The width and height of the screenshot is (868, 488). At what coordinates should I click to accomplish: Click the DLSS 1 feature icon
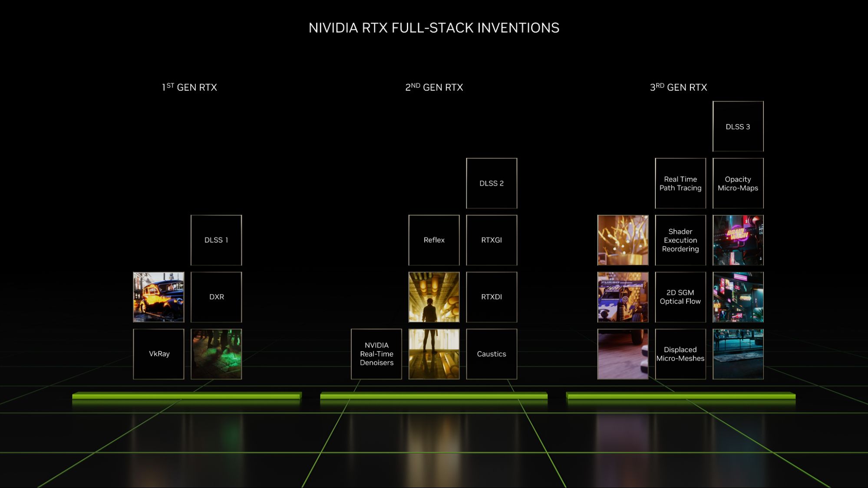216,239
